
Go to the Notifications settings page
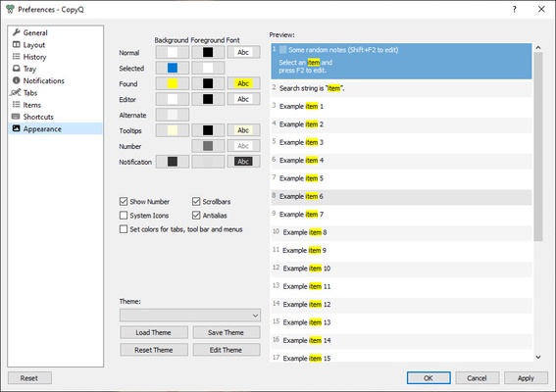55,80
